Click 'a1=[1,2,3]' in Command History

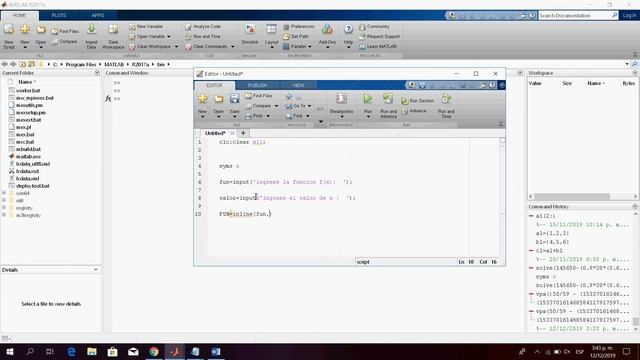552,233
